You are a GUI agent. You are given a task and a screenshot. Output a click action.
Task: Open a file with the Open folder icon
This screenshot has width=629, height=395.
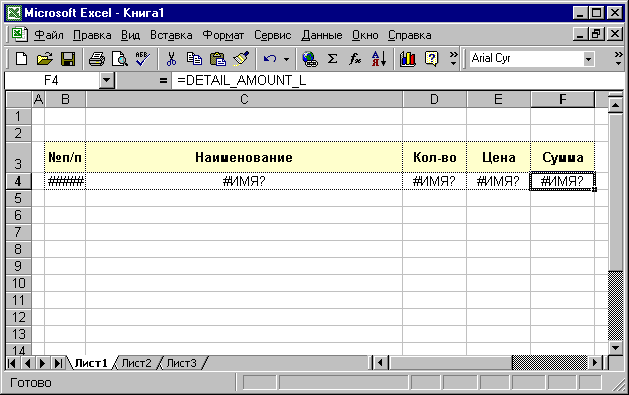tap(45, 59)
